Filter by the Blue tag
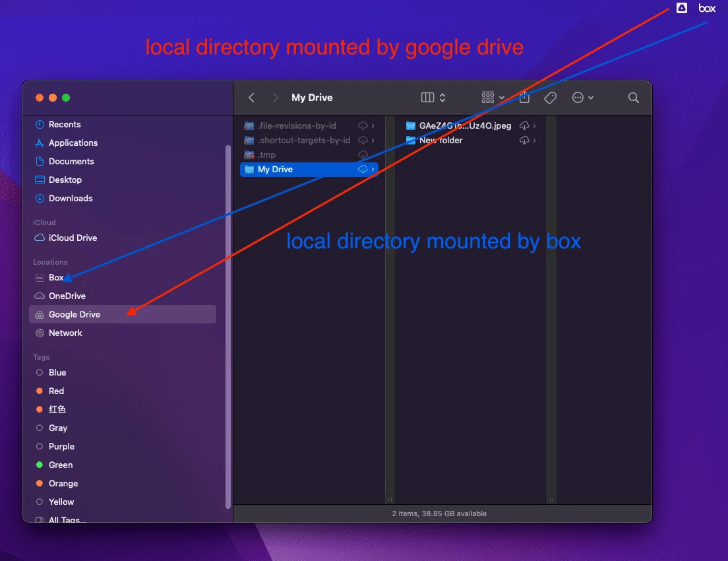The width and height of the screenshot is (728, 561). coord(123,373)
